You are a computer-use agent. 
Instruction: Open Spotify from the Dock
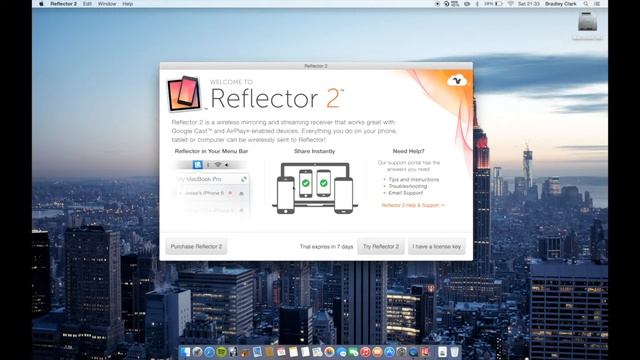click(x=221, y=352)
